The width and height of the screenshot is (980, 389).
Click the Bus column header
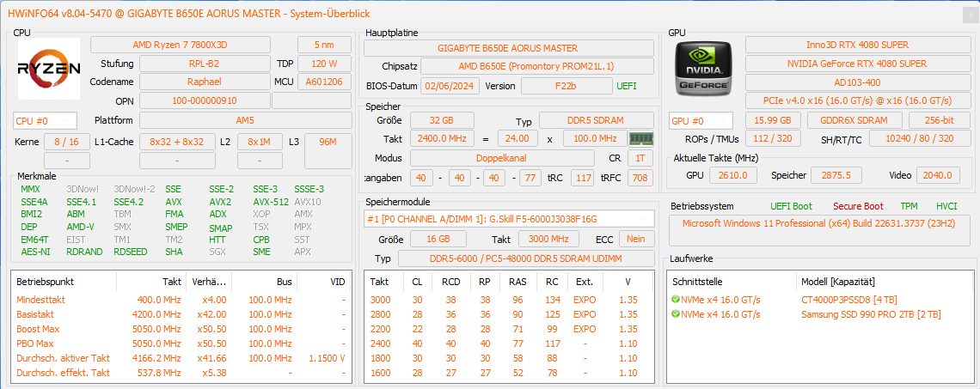pos(265,282)
